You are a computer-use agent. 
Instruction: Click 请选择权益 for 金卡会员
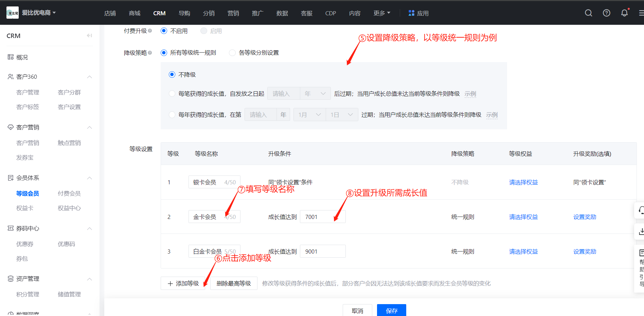click(523, 217)
